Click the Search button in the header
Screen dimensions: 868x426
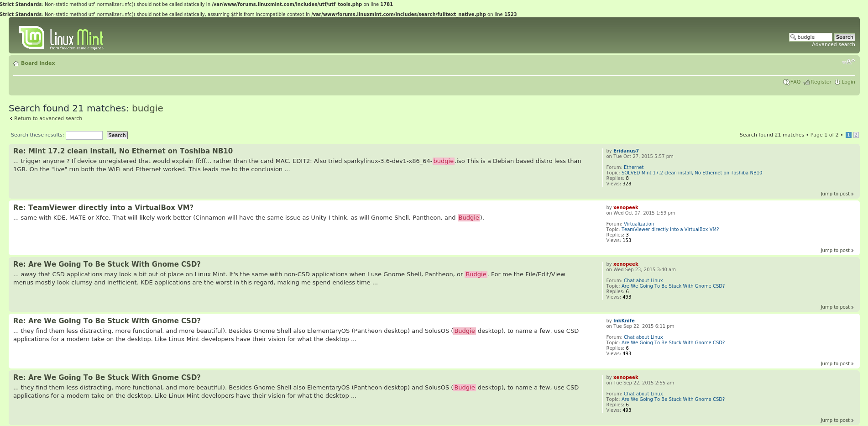[844, 37]
